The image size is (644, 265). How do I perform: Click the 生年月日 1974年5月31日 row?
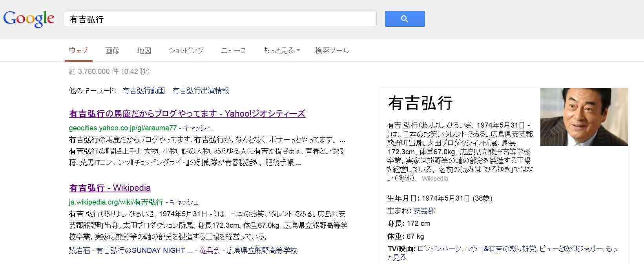[440, 198]
